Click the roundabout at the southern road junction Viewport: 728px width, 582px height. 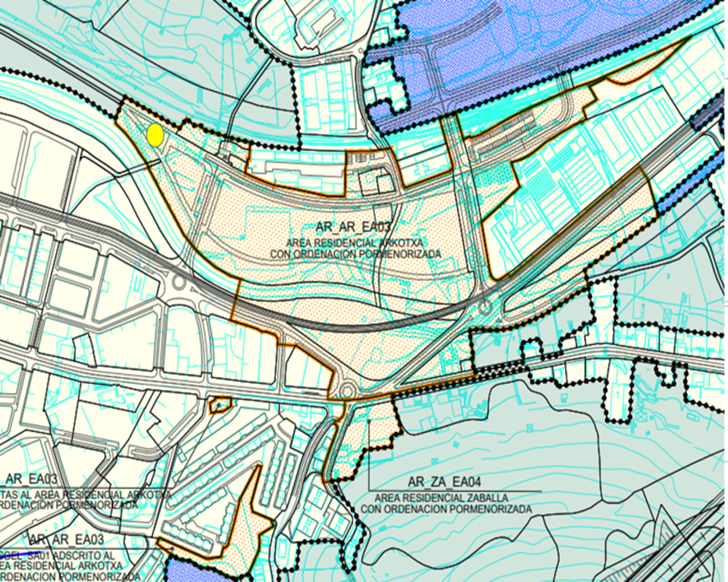[348, 391]
